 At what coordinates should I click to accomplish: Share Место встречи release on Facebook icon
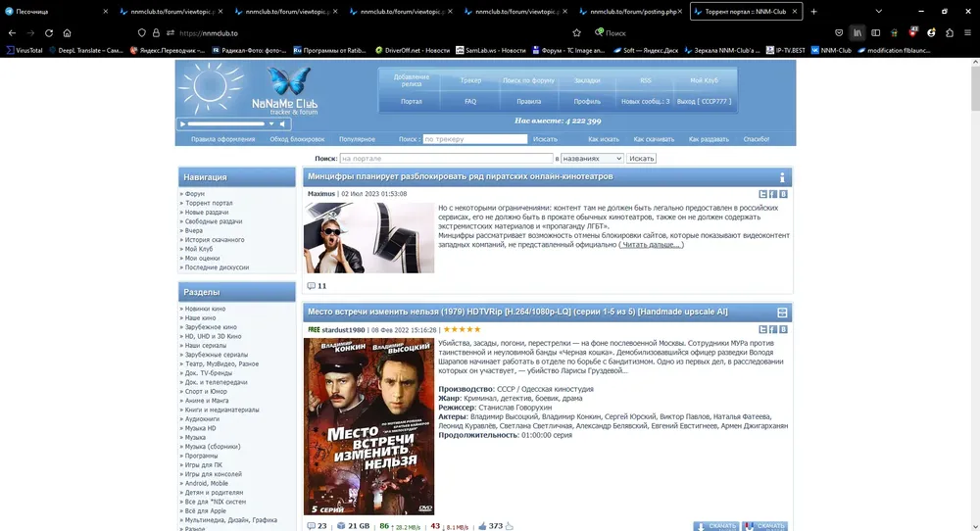(x=773, y=329)
